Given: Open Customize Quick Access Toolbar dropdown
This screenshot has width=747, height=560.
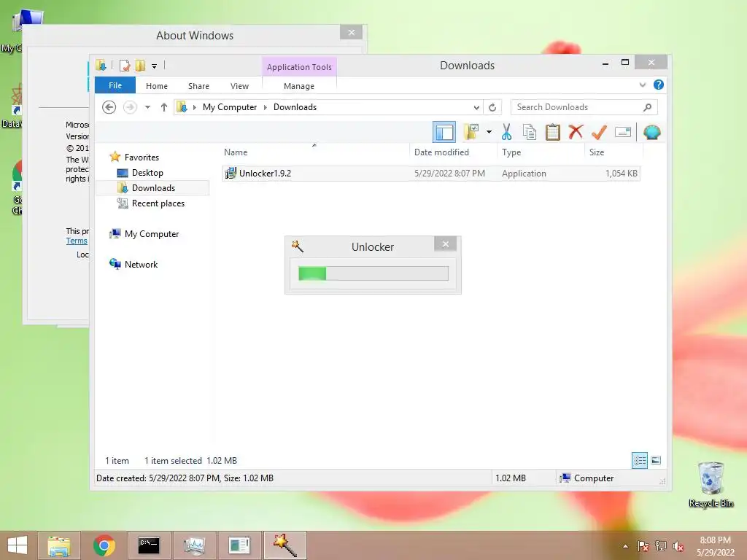Looking at the screenshot, I should 155,66.
